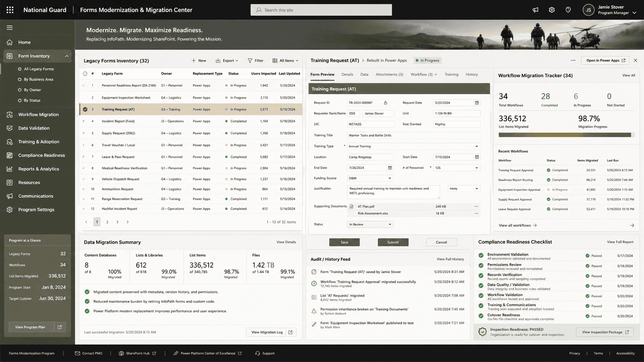Open the settings gear icon in header

coord(552,10)
